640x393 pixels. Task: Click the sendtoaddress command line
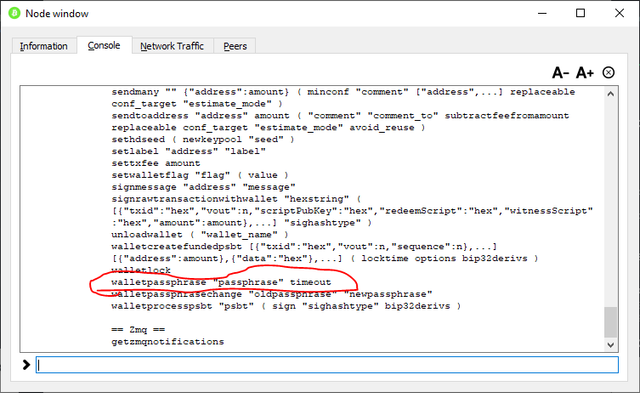point(340,121)
